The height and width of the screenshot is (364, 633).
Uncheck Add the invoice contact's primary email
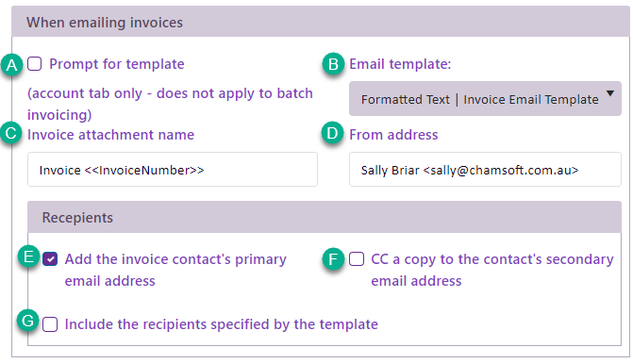click(x=50, y=259)
